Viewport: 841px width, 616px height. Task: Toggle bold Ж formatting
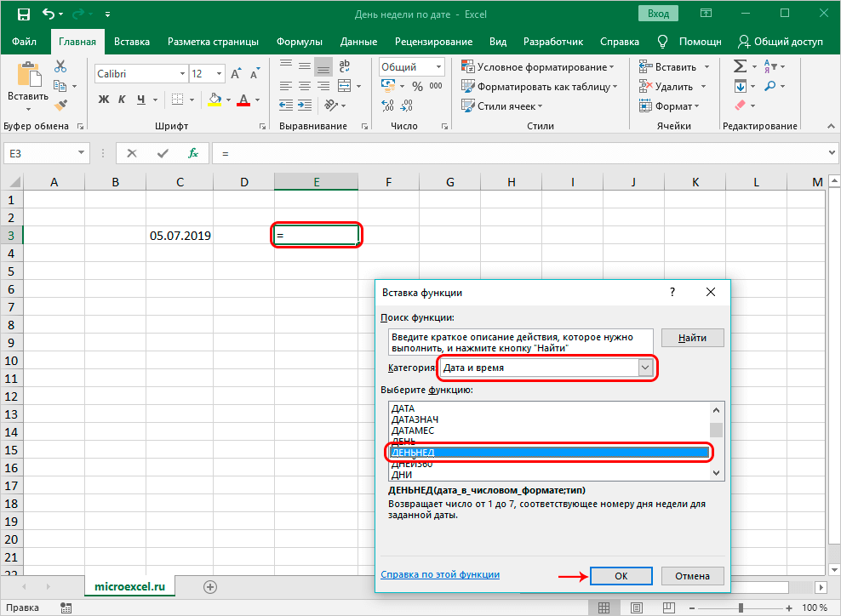[104, 100]
